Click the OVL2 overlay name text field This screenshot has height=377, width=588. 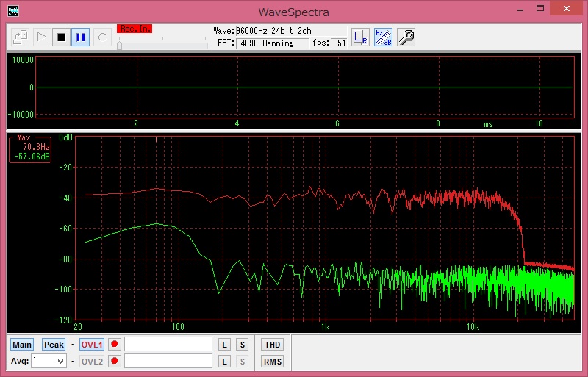(x=168, y=361)
